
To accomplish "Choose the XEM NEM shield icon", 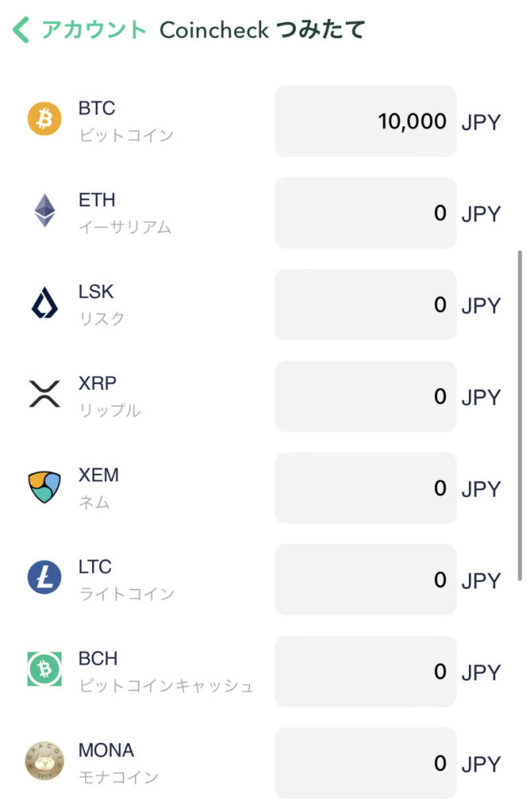I will (x=44, y=486).
